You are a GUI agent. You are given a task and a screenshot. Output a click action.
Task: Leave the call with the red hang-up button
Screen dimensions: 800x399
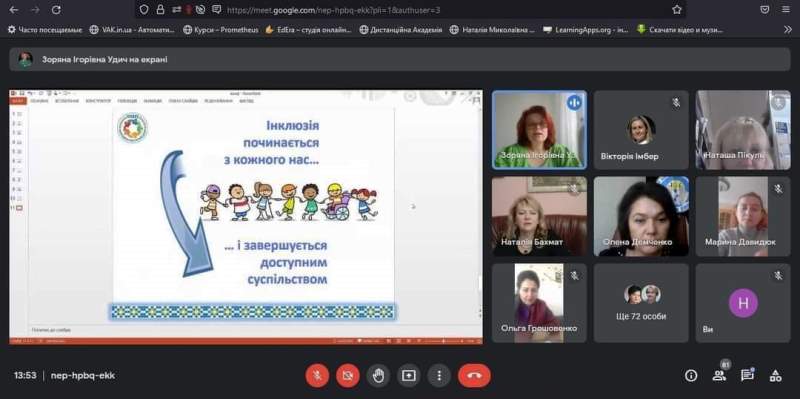click(x=474, y=376)
